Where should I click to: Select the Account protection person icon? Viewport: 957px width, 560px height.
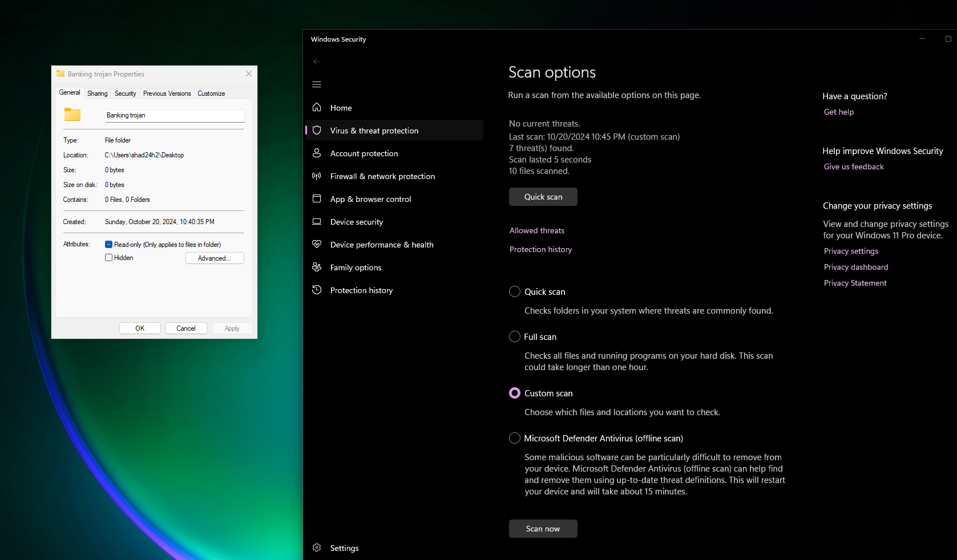[317, 153]
